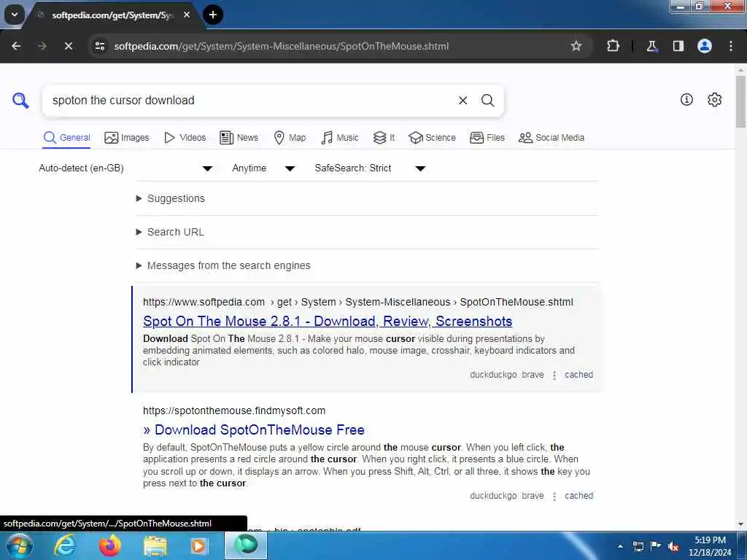Screen dimensions: 747x560
Task: Expand the Suggestions section
Action: coord(171,198)
